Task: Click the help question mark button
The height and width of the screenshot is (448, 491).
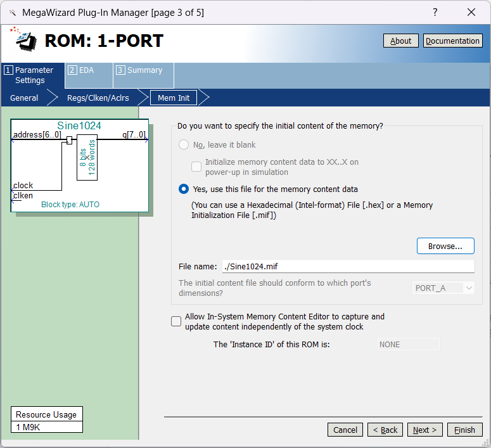Action: (x=435, y=12)
